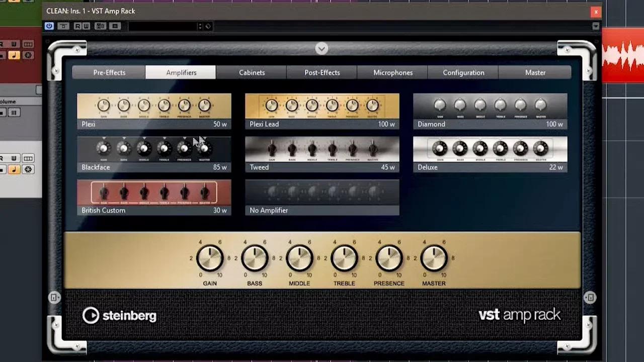
Task: Collapse the amplifier view with the chevron arrow
Action: coord(321,48)
